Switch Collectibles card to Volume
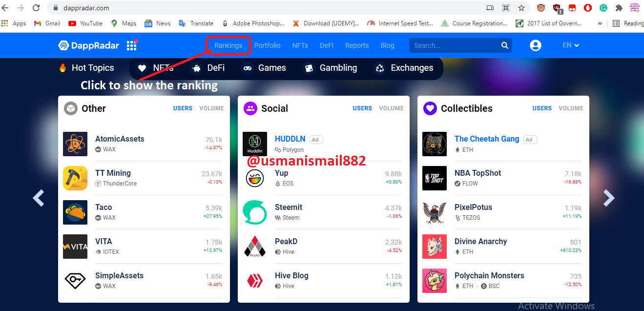 pyautogui.click(x=571, y=108)
